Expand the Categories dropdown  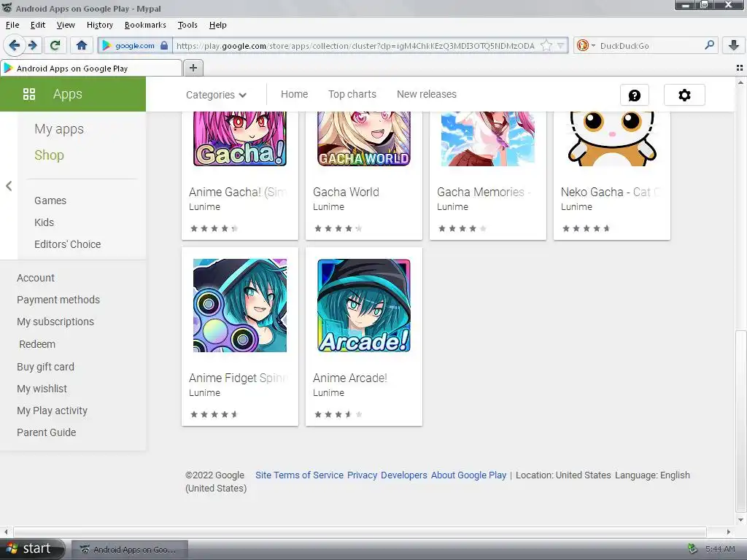tap(216, 95)
